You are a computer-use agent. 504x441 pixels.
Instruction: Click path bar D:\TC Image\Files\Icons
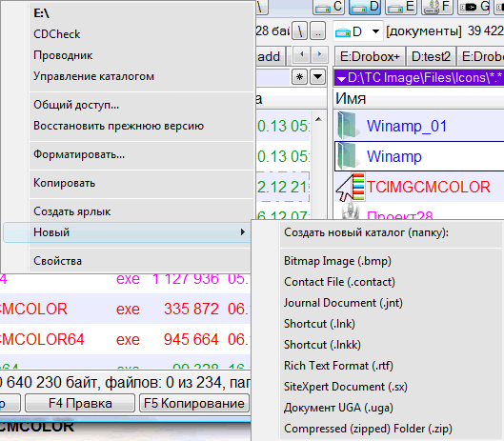click(419, 77)
